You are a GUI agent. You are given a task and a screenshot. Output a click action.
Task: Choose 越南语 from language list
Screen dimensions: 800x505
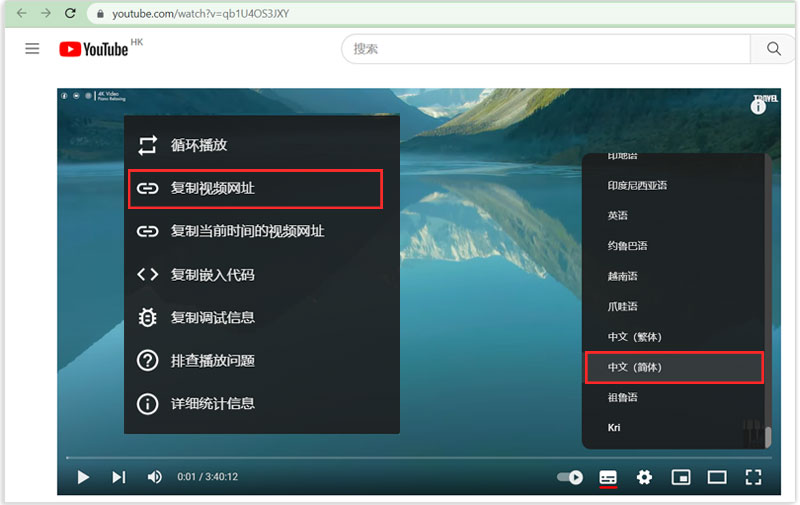pyautogui.click(x=622, y=276)
